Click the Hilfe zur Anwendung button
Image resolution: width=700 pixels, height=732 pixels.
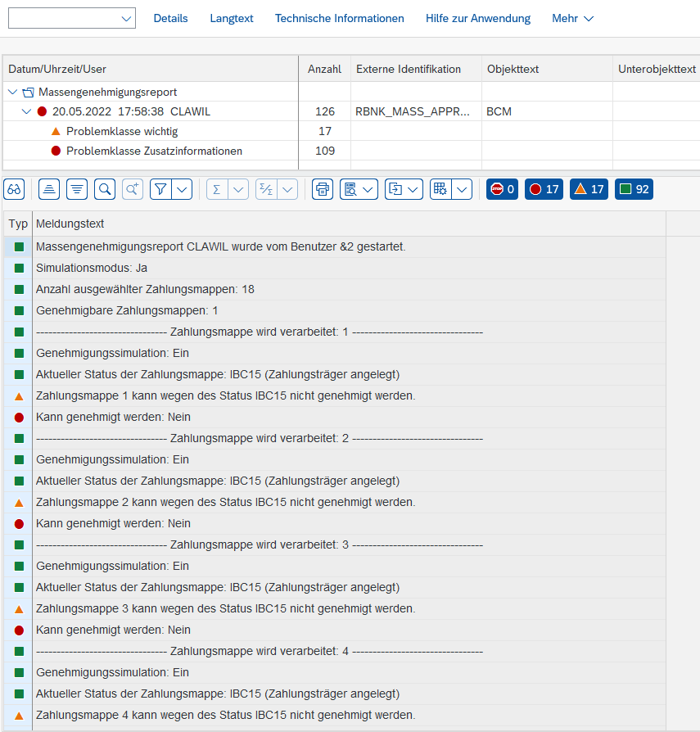coord(477,18)
